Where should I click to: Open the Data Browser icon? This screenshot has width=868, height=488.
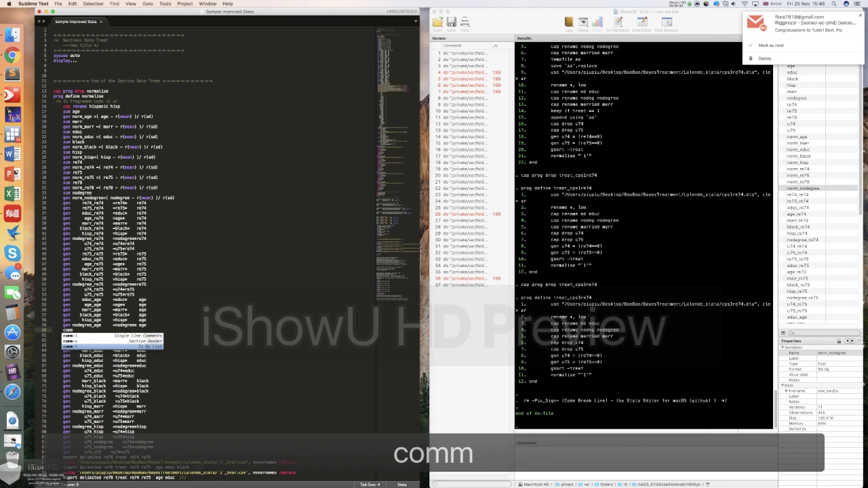(x=666, y=24)
